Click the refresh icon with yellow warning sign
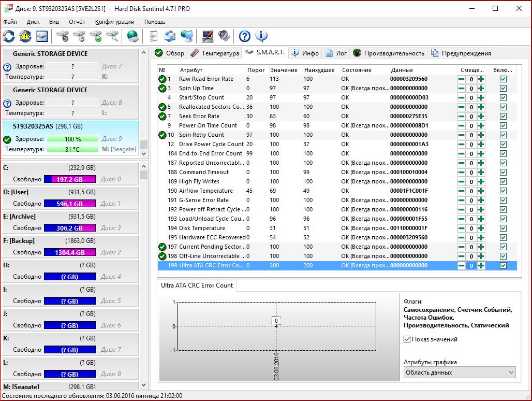This screenshot has height=401, width=532. [x=25, y=36]
